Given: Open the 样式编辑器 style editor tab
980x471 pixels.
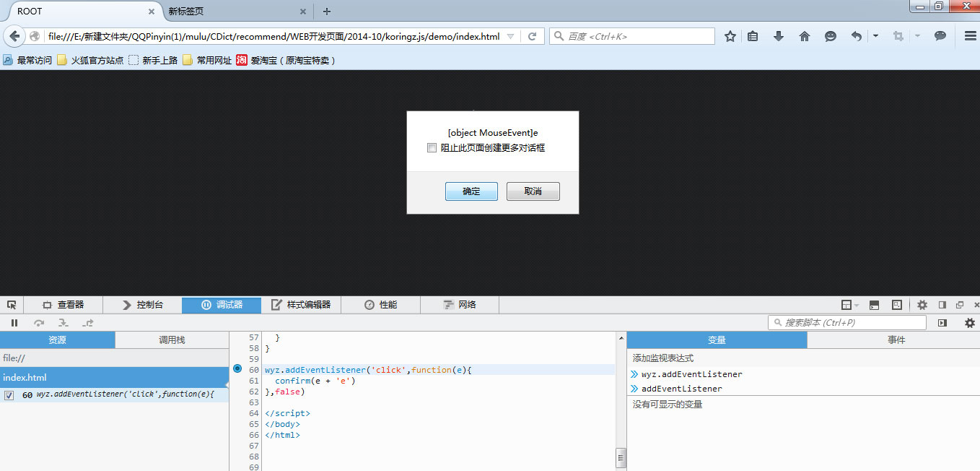Looking at the screenshot, I should click(301, 305).
